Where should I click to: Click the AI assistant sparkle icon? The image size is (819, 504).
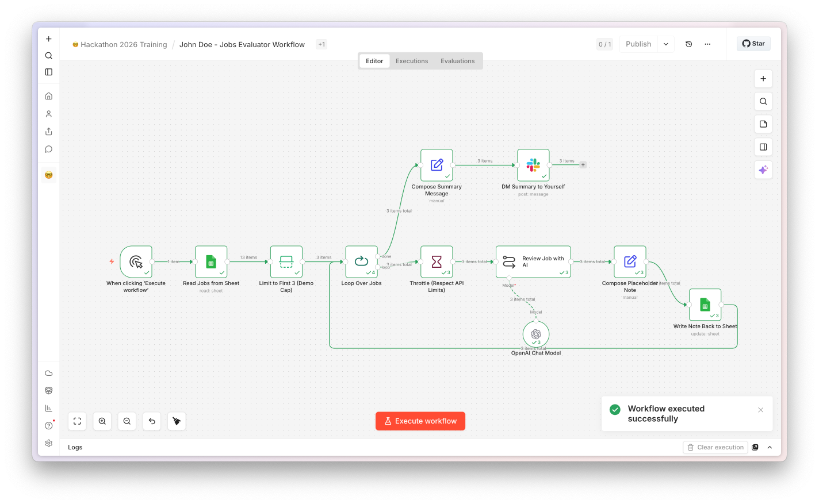(763, 170)
